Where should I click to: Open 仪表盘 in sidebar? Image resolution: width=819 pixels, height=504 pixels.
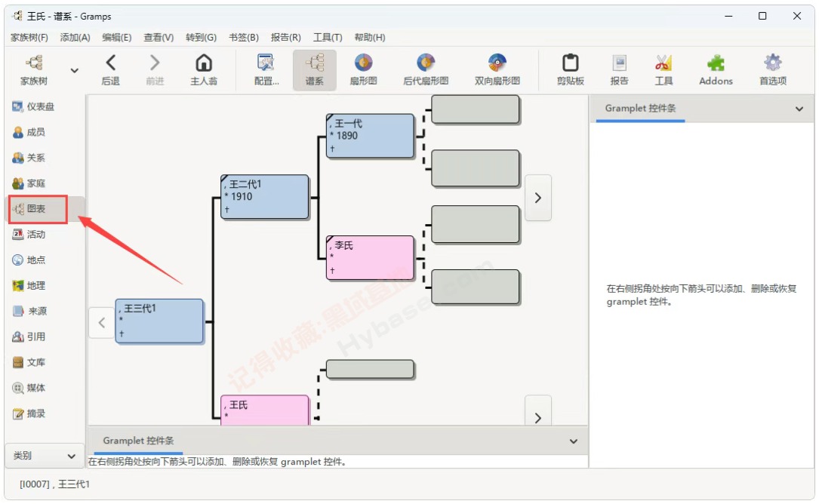click(x=33, y=106)
